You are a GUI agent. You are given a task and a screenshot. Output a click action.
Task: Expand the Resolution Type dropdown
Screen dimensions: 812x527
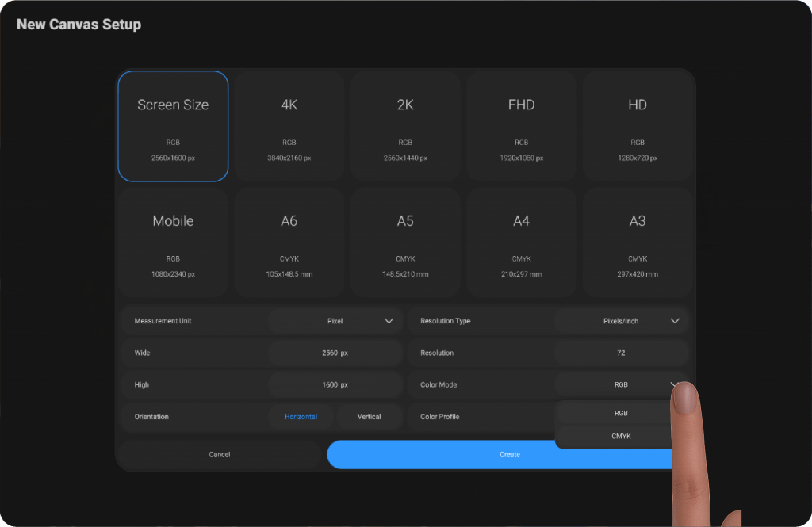[x=621, y=321]
